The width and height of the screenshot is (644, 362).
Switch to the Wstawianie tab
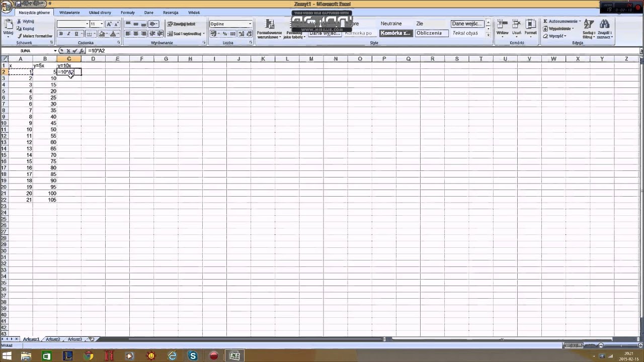[x=69, y=13]
